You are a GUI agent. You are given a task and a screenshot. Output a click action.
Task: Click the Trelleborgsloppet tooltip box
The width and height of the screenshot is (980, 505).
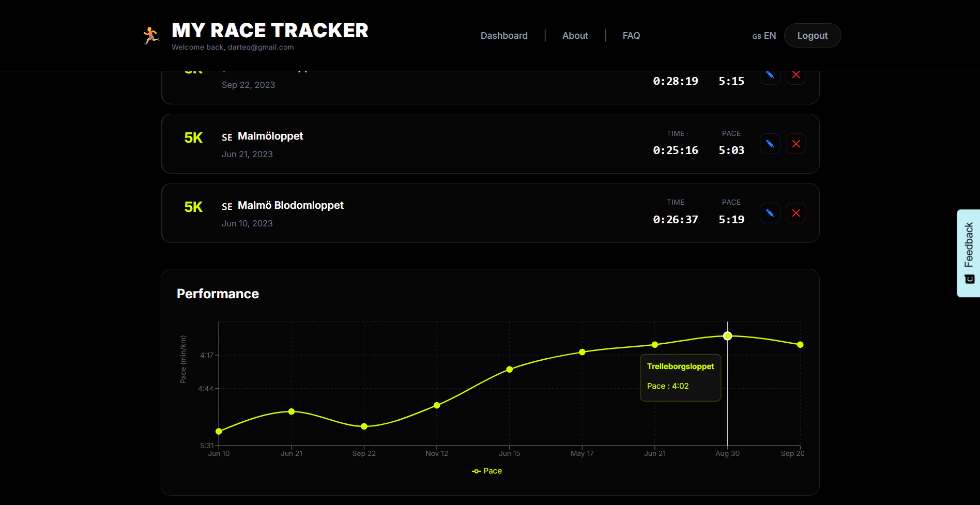pyautogui.click(x=680, y=377)
